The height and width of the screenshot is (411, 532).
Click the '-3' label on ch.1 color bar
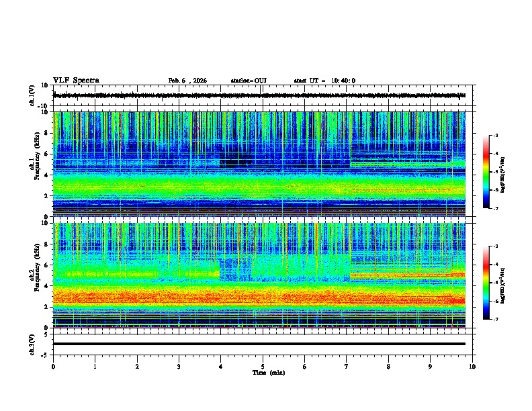point(495,135)
